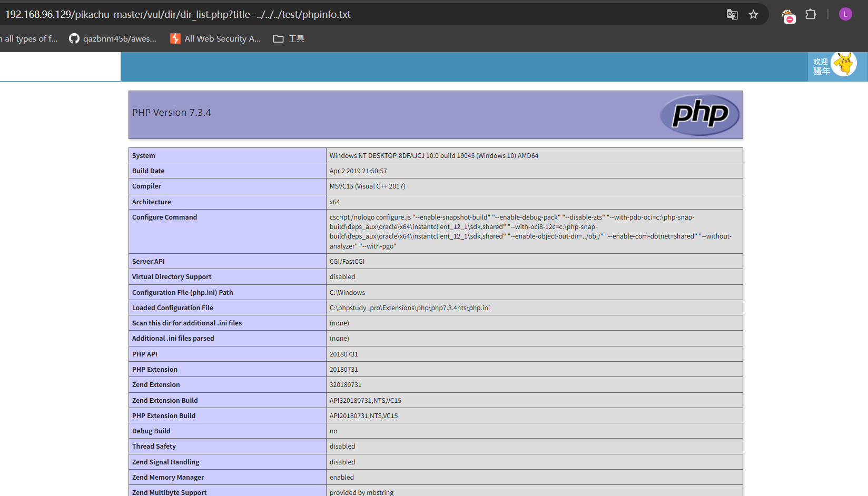Click '(none)' beside Additional .ini files parsed
This screenshot has height=496, width=868.
[339, 339]
